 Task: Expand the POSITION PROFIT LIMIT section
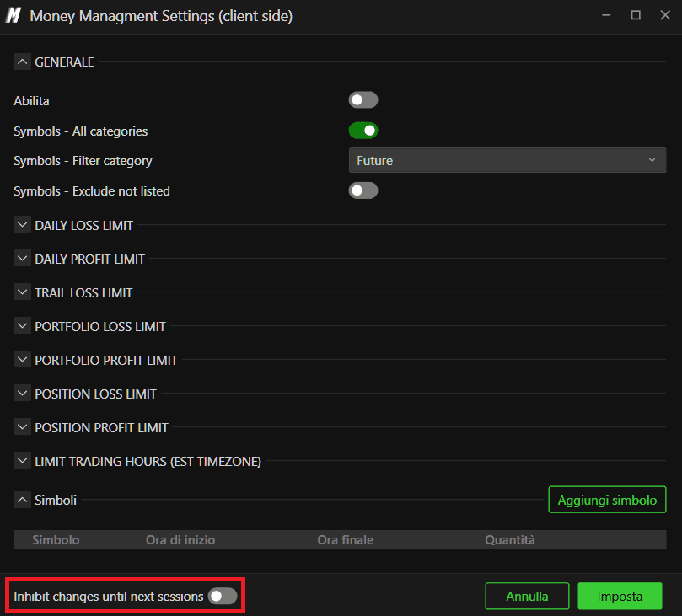tap(22, 427)
